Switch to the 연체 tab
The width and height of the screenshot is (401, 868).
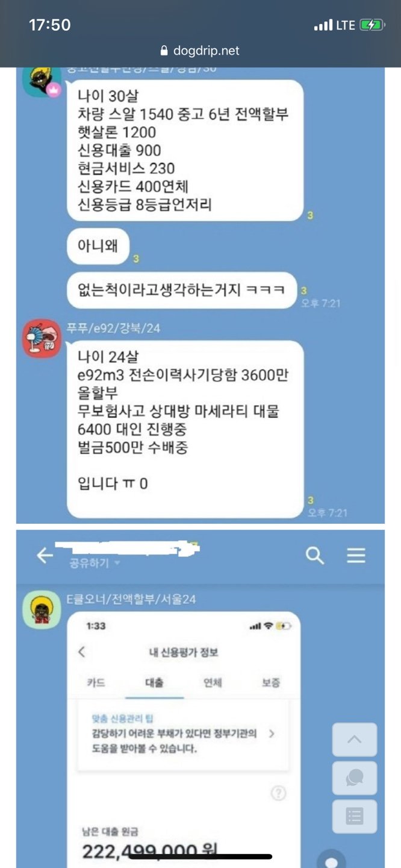[213, 683]
